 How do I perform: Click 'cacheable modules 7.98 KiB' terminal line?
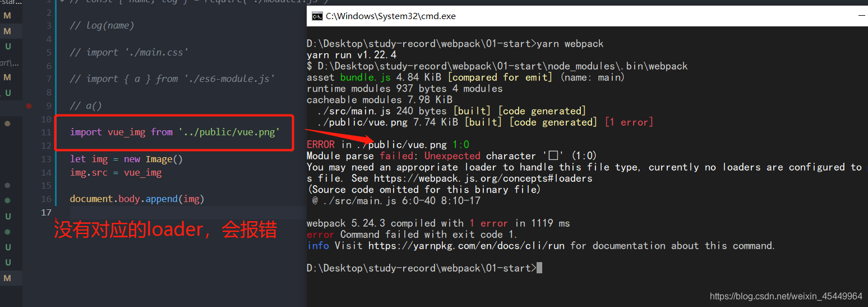coord(380,100)
